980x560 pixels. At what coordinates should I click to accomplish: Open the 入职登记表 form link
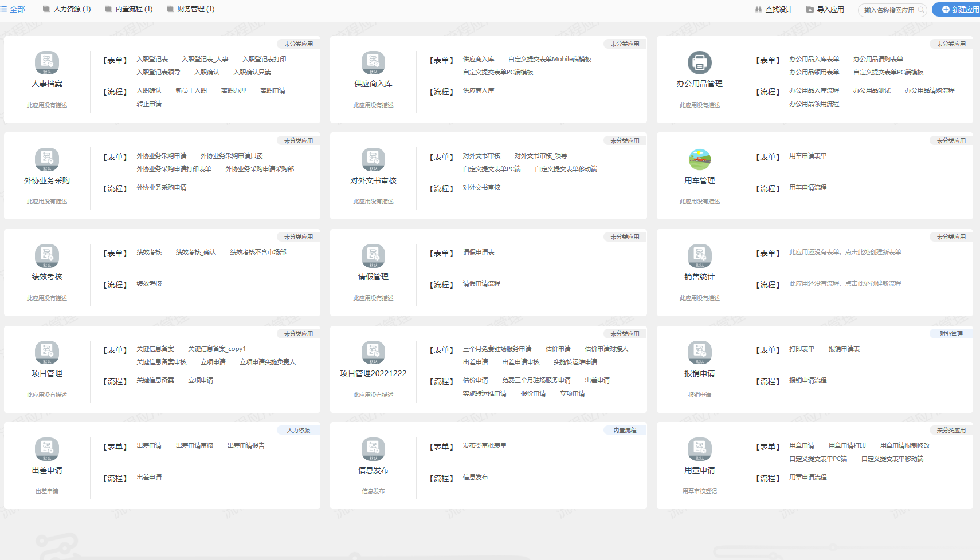point(152,59)
